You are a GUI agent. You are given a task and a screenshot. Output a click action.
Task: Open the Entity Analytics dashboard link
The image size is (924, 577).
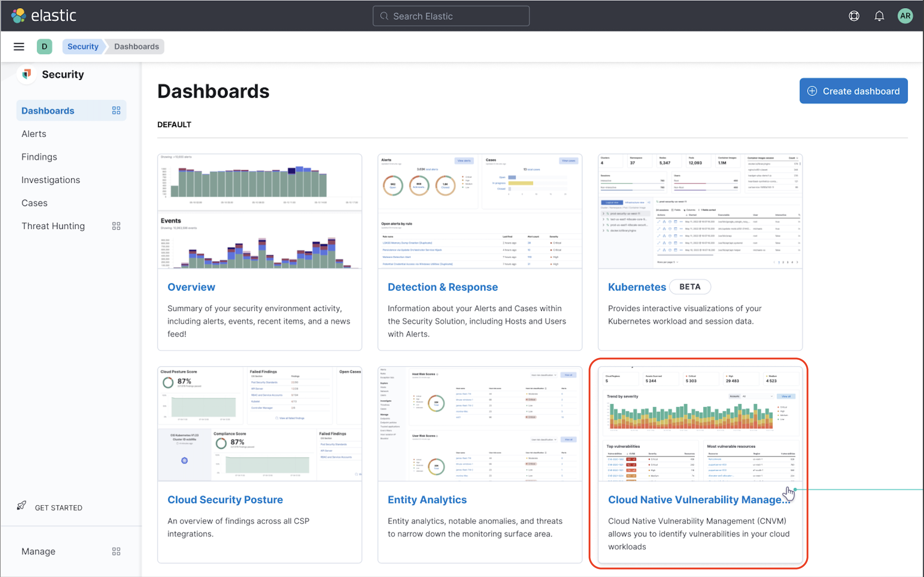[x=427, y=499]
